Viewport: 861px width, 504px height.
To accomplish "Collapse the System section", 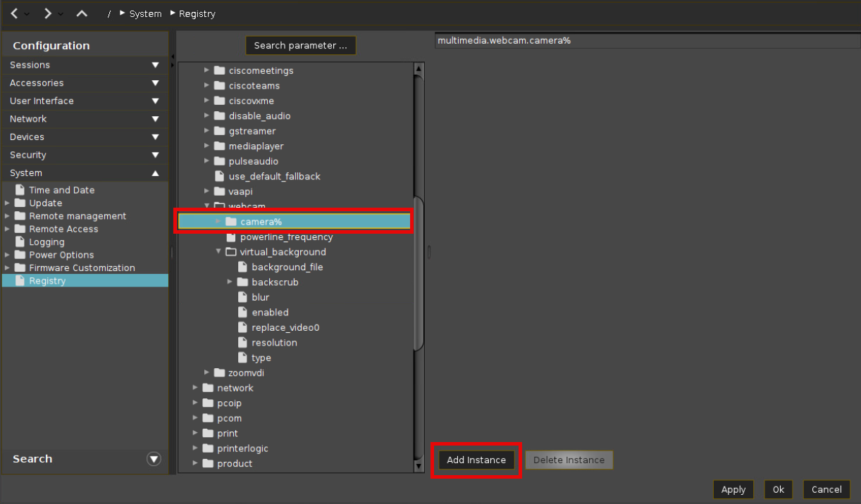I will click(155, 173).
